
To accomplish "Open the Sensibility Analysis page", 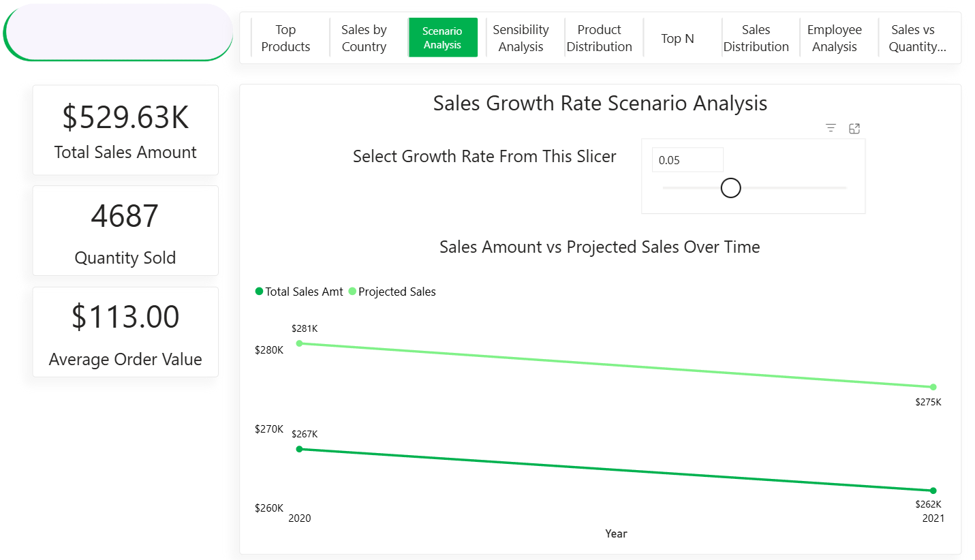I will [x=521, y=37].
